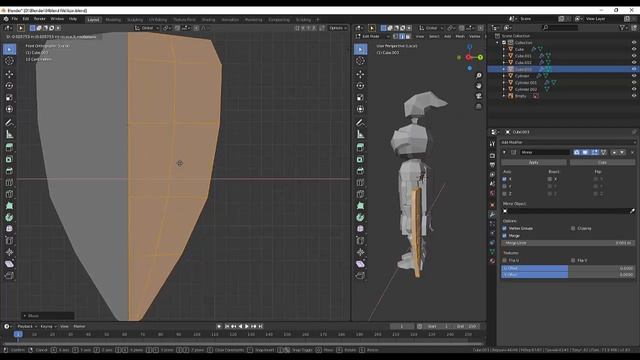Collapse the Collection tree in outliner

pos(497,42)
